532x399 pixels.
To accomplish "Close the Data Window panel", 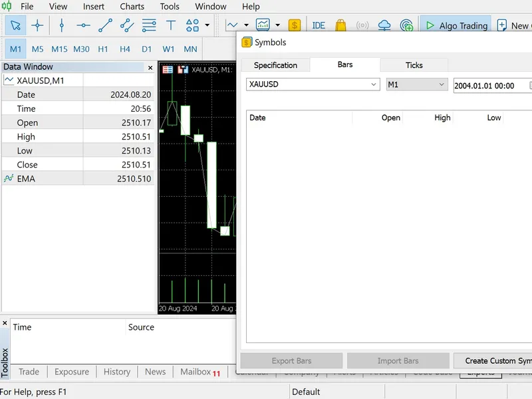I will (x=150, y=68).
